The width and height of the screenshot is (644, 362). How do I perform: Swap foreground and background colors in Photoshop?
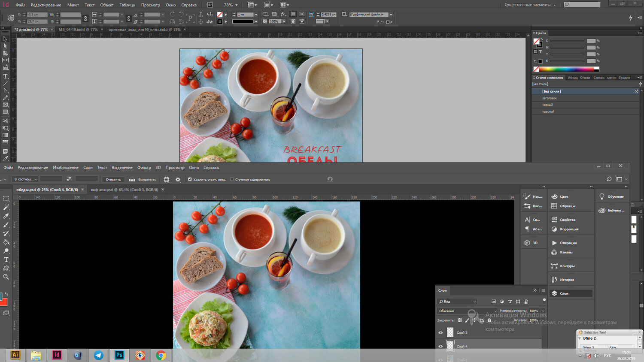(x=6, y=294)
